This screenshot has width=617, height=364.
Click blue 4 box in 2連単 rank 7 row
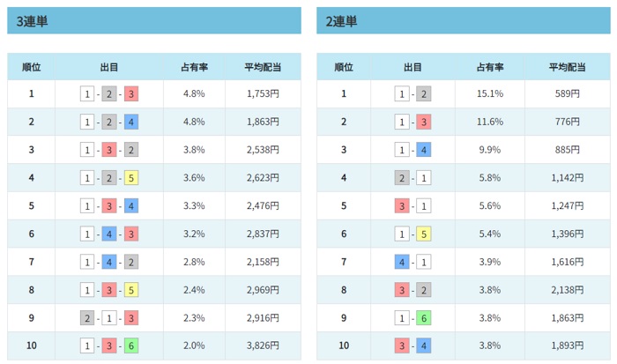point(401,262)
